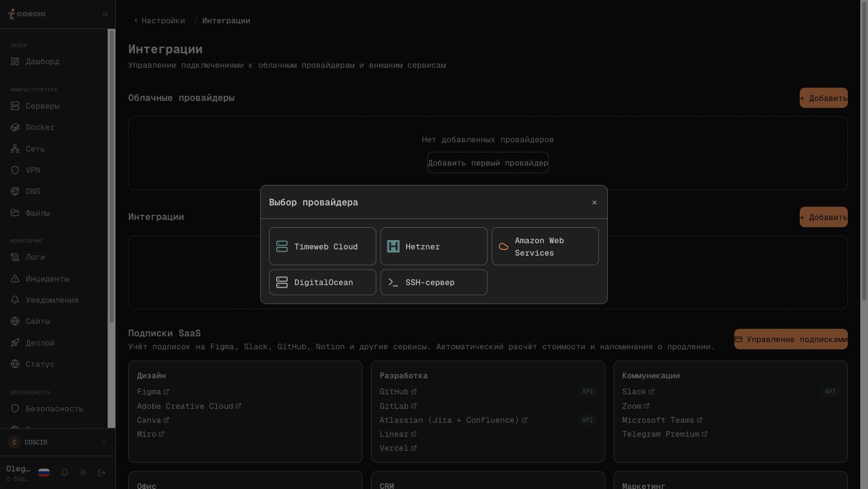Click Управление подписками button

click(791, 339)
